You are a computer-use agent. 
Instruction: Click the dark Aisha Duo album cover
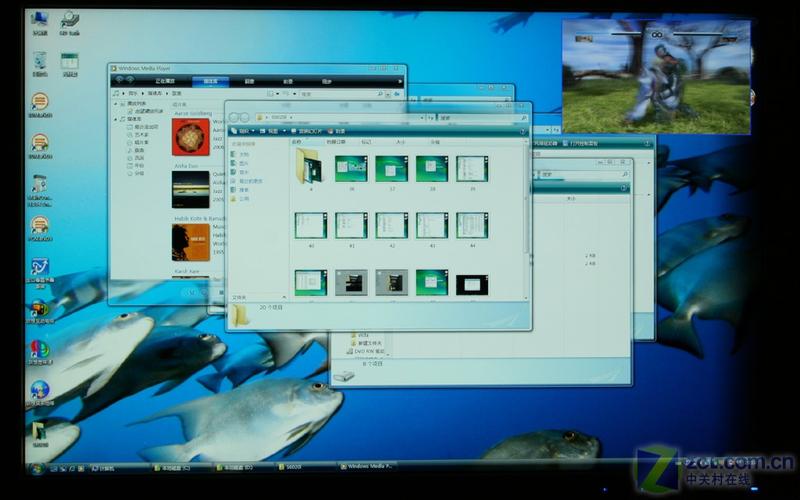pyautogui.click(x=191, y=189)
